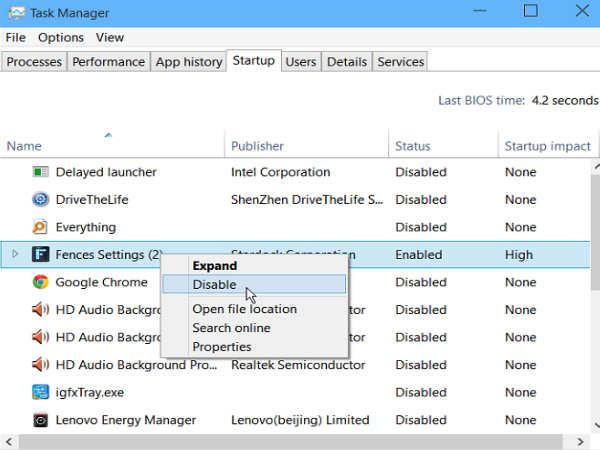Click the Intel Corporation publisher cell
Viewport: 600px width, 450px height.
pyautogui.click(x=280, y=172)
